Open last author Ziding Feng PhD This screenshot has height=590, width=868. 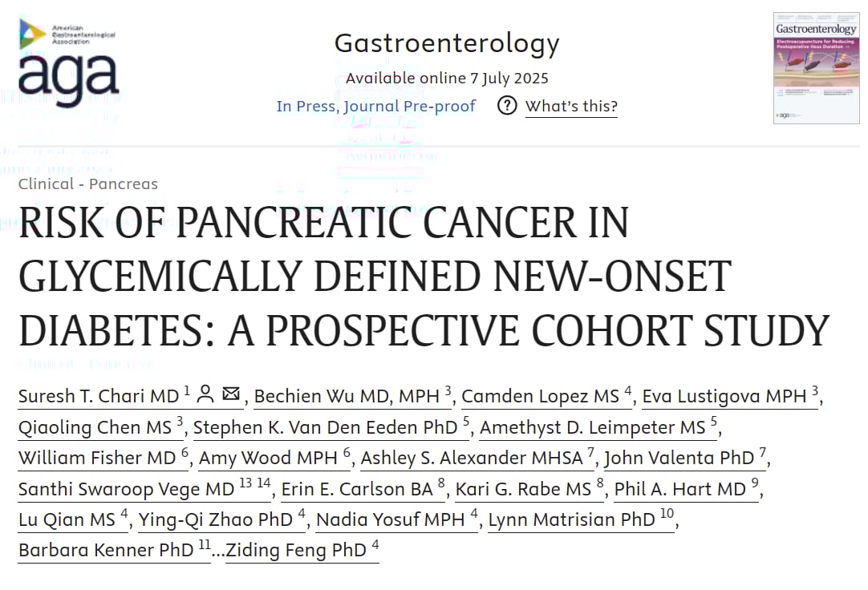pyautogui.click(x=296, y=551)
